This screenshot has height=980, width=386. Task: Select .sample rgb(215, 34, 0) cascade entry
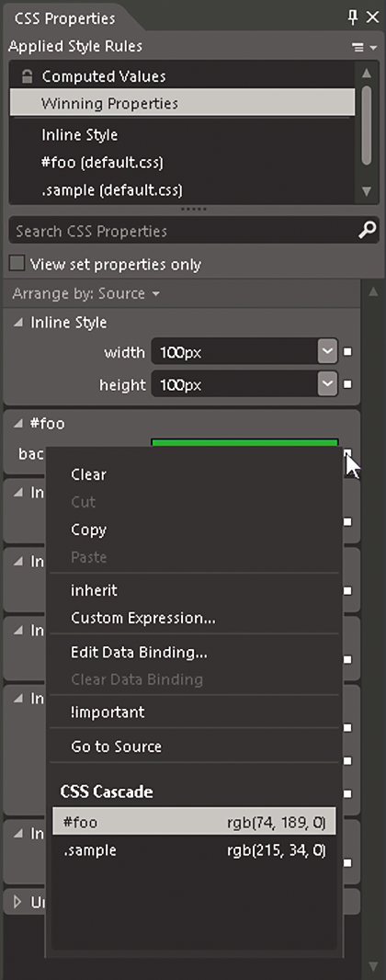coord(194,850)
